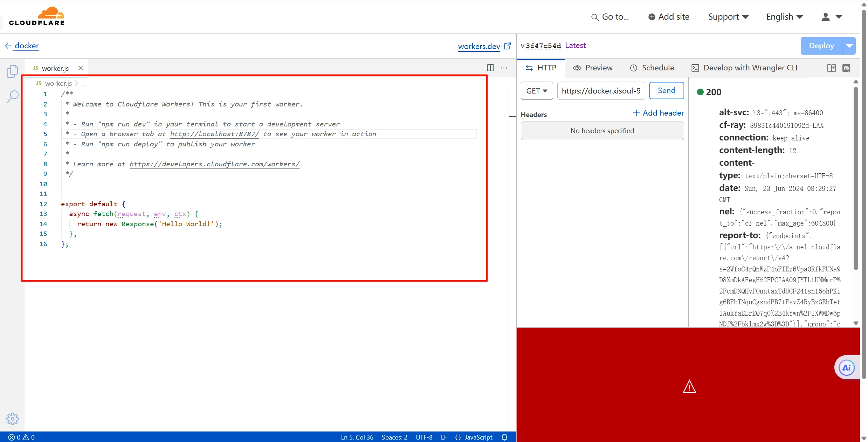Change the GET request method dropdown
Image resolution: width=868 pixels, height=442 pixels.
537,91
